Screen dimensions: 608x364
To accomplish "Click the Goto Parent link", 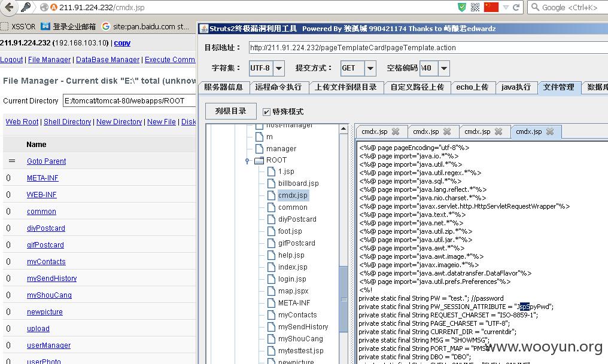I will [x=47, y=161].
